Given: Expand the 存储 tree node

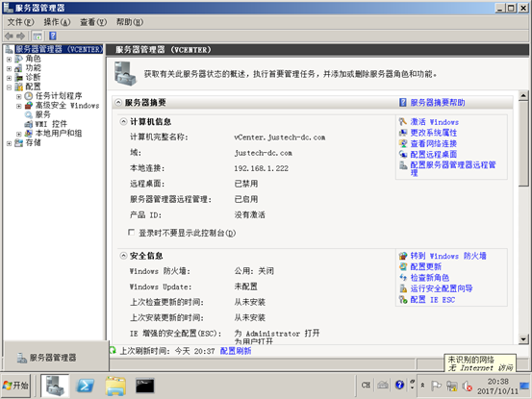Looking at the screenshot, I should pos(10,143).
